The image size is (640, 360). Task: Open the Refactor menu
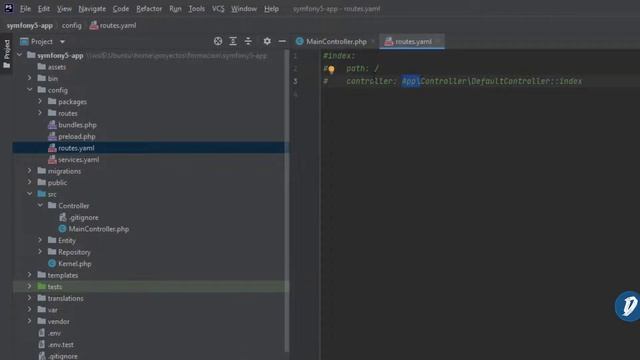tap(149, 9)
